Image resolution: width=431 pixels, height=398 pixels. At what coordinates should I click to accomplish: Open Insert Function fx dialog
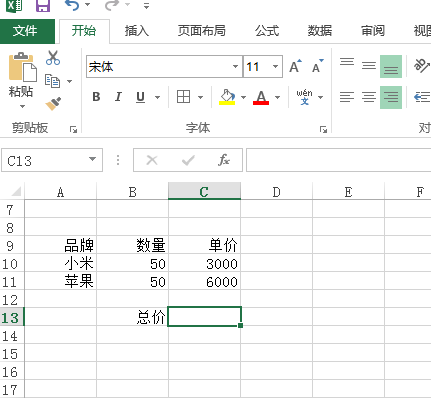click(x=224, y=160)
